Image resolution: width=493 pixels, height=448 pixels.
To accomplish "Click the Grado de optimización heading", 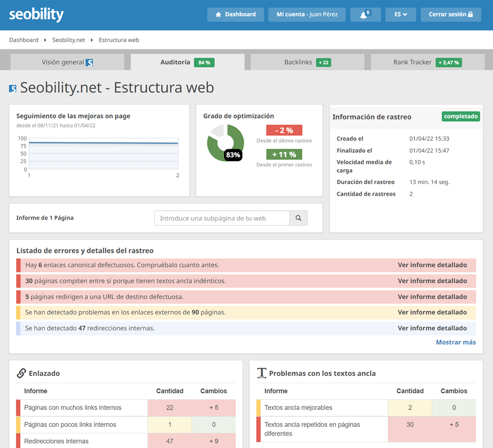I will coord(238,116).
